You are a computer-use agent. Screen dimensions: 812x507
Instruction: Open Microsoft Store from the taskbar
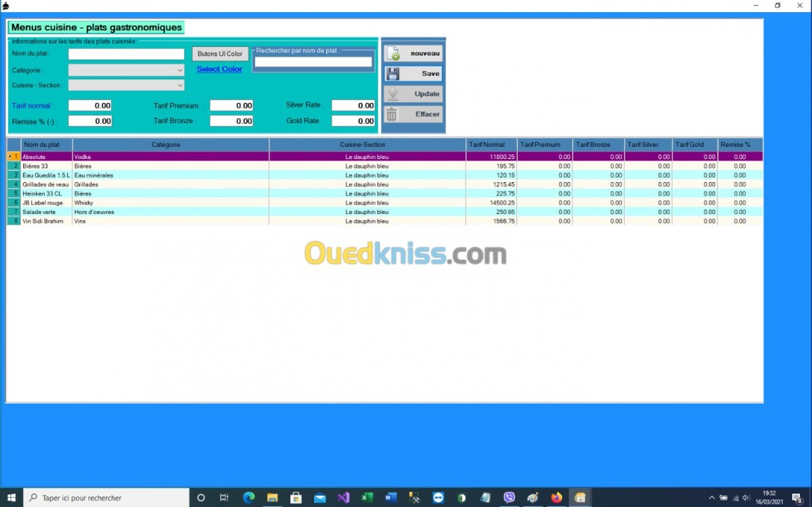coord(296,498)
